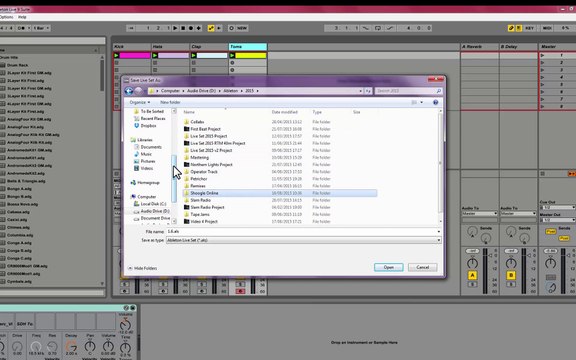576x360 pixels.
Task: Click Size column header
Action: coord(356,112)
